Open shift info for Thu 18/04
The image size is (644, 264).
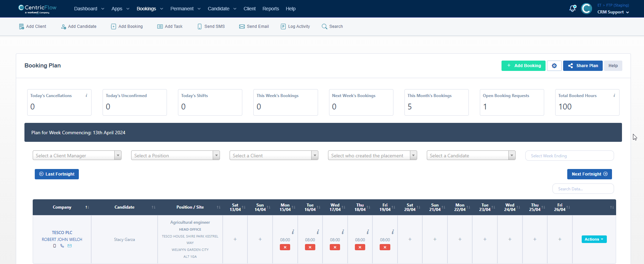(x=368, y=232)
